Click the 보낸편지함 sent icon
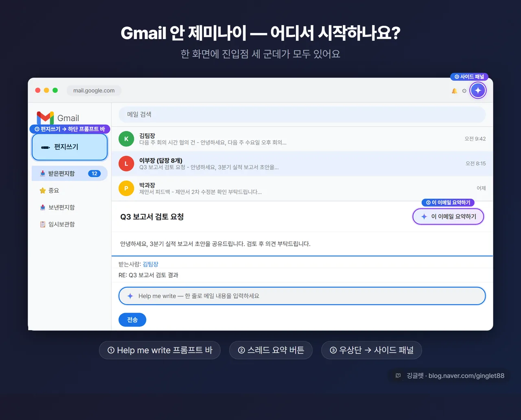Image resolution: width=521 pixels, height=420 pixels. 43,207
